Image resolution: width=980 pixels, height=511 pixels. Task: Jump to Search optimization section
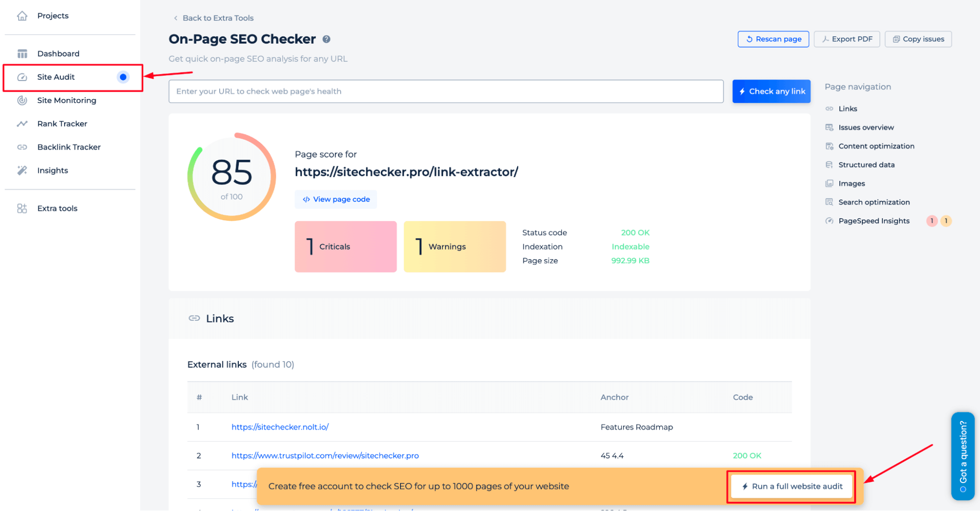tap(874, 202)
